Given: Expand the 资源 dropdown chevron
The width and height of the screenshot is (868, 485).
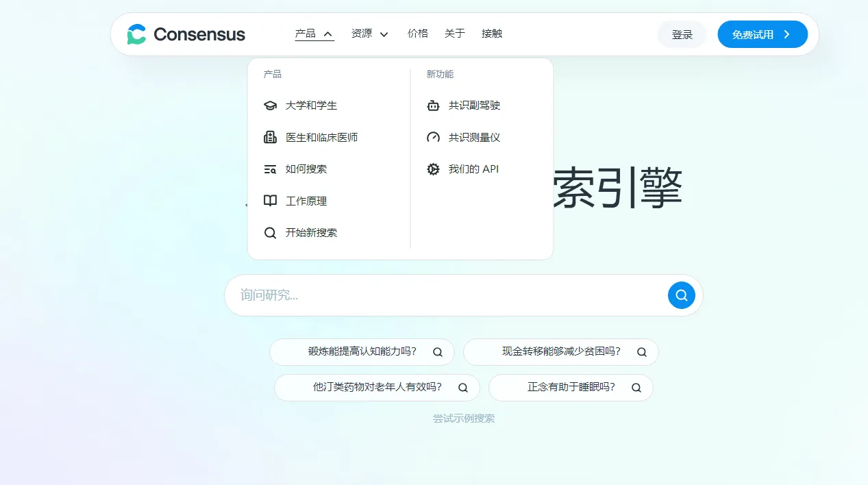Looking at the screenshot, I should click(x=384, y=34).
